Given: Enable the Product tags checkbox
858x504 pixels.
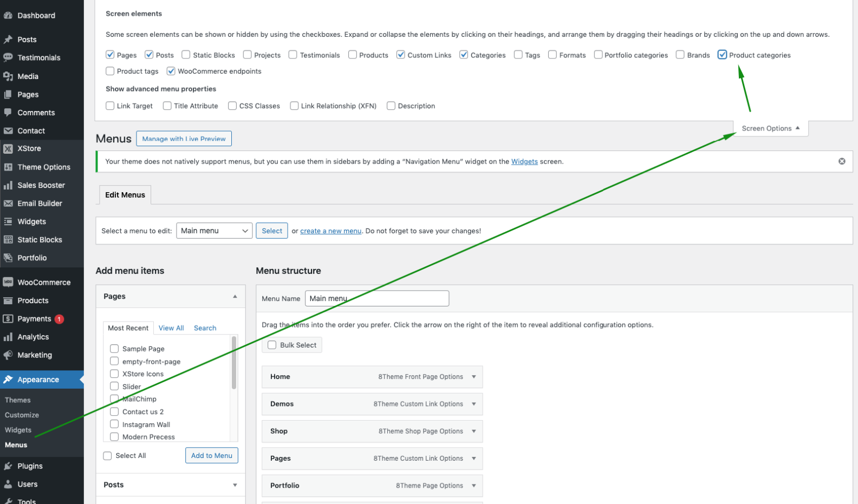Looking at the screenshot, I should point(110,71).
